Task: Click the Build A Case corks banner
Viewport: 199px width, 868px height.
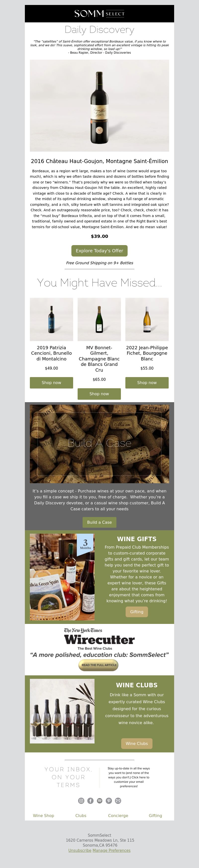Action: pos(99,443)
